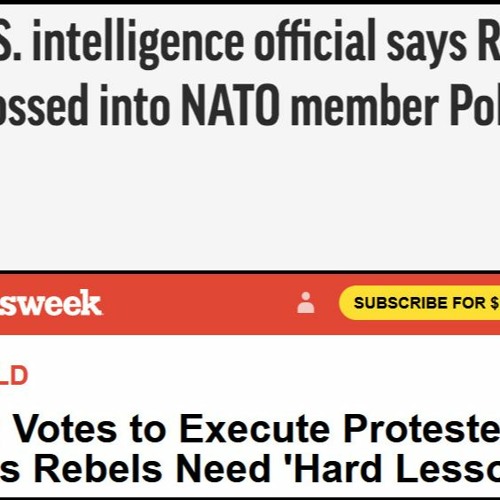This screenshot has height=500, width=500.
Task: Open the user account profile icon
Action: (306, 303)
